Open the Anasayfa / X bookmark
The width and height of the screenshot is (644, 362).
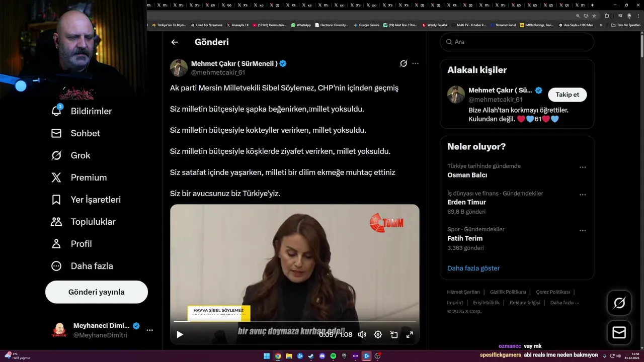click(237, 25)
